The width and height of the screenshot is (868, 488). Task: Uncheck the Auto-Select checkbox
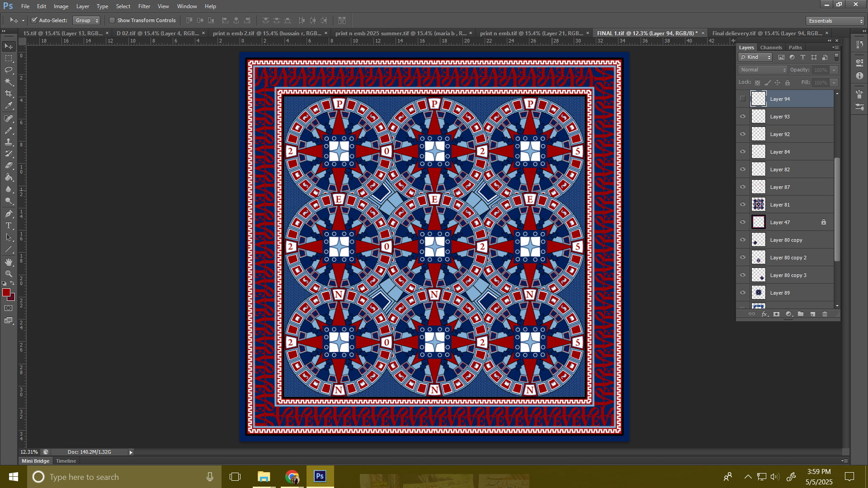coord(34,20)
